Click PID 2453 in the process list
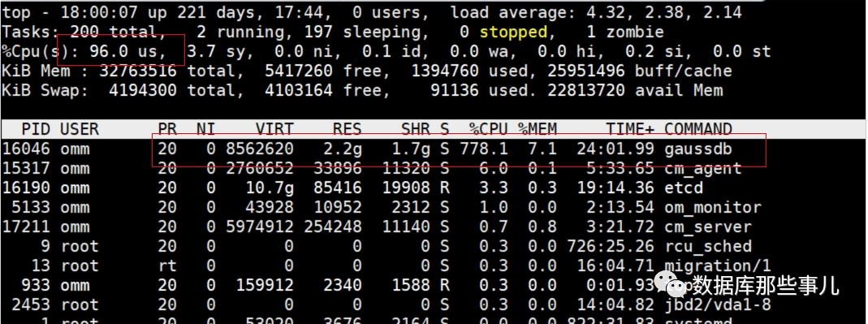This screenshot has height=324, width=868. pos(31,305)
